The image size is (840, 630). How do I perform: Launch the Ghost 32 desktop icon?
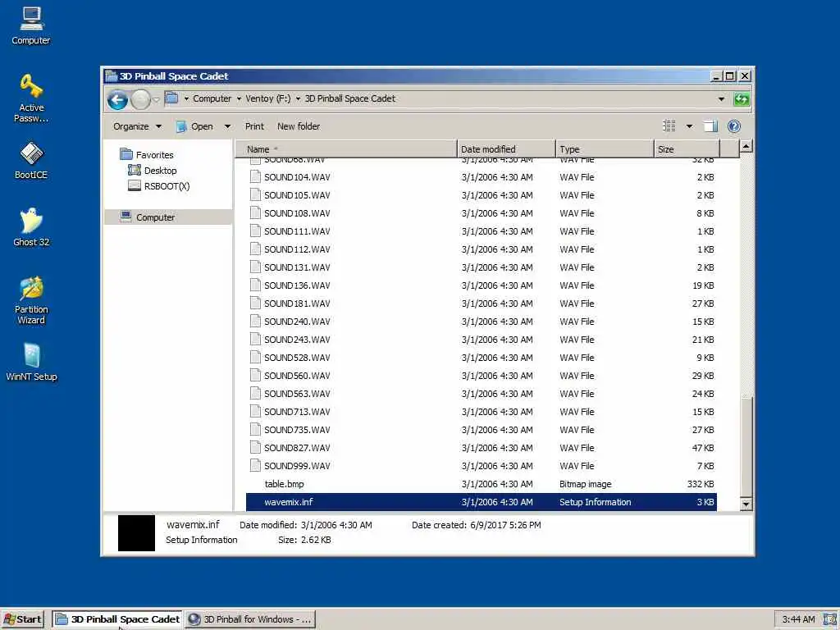[x=31, y=228]
